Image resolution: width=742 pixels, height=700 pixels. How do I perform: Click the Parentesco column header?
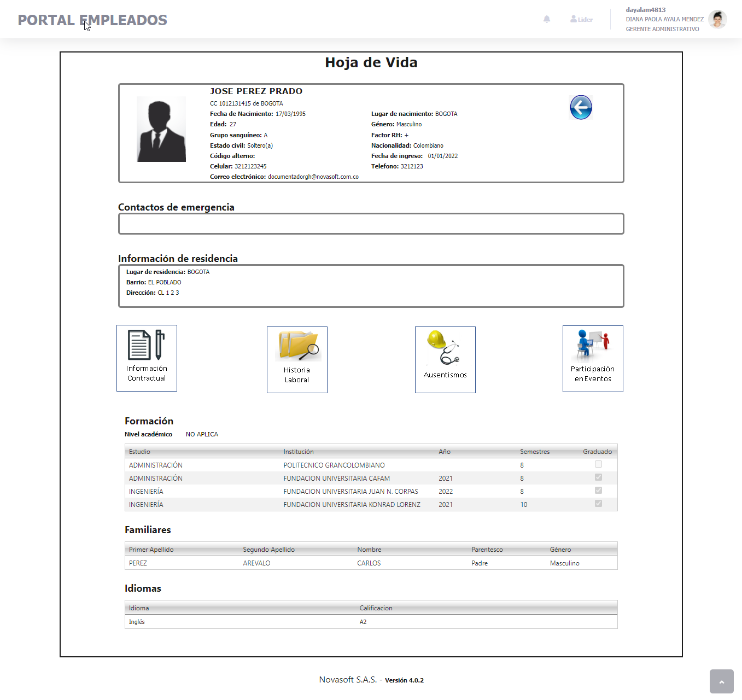[487, 550]
